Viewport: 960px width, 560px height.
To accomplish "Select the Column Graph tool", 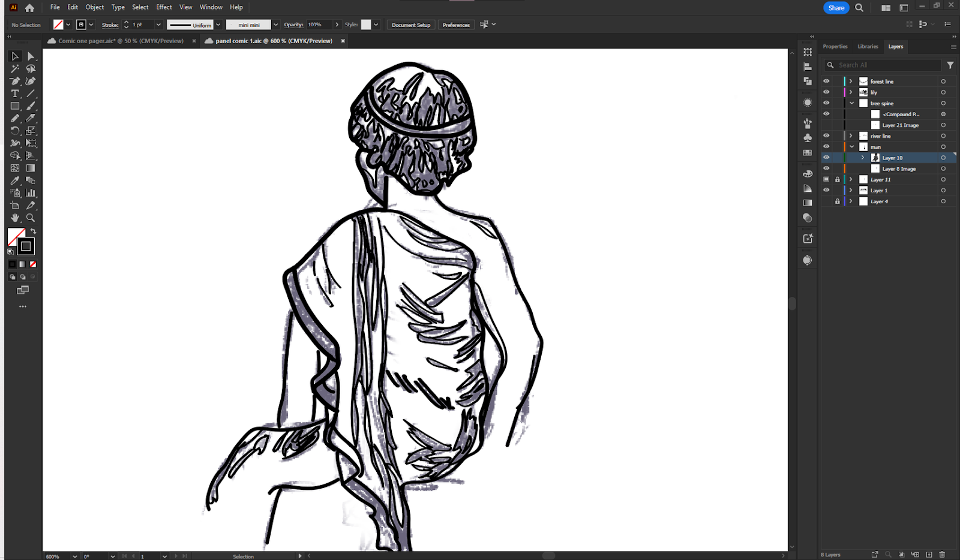I will coord(31,193).
